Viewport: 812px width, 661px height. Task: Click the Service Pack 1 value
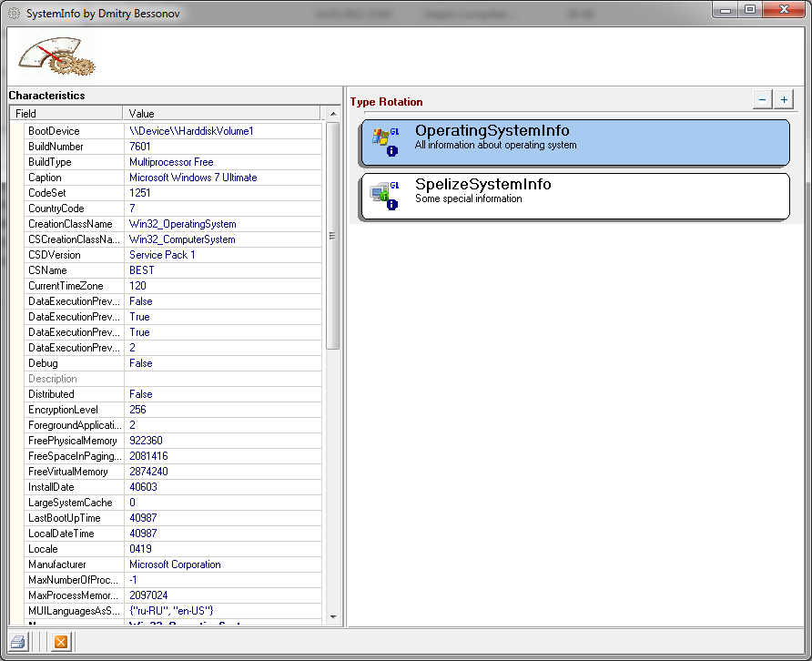coord(162,255)
